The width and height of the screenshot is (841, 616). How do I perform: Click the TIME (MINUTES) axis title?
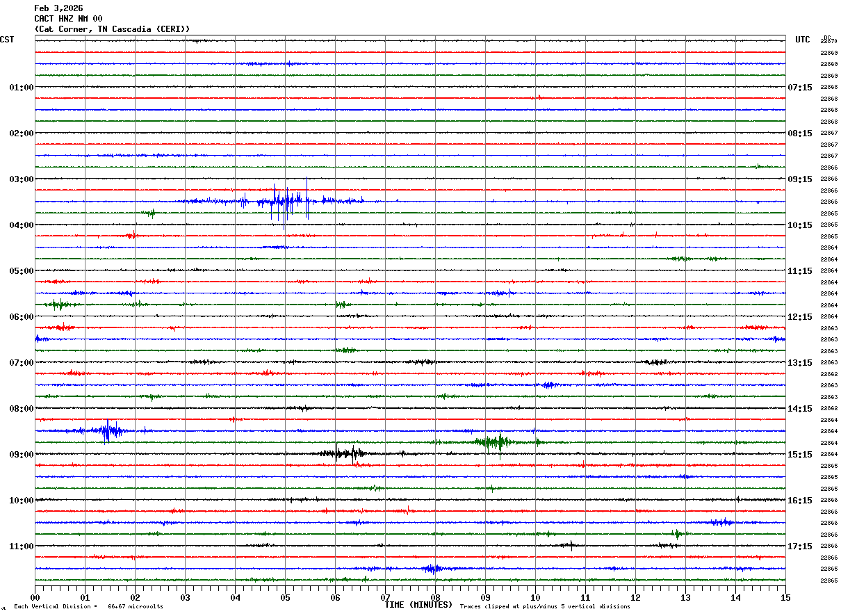click(418, 605)
